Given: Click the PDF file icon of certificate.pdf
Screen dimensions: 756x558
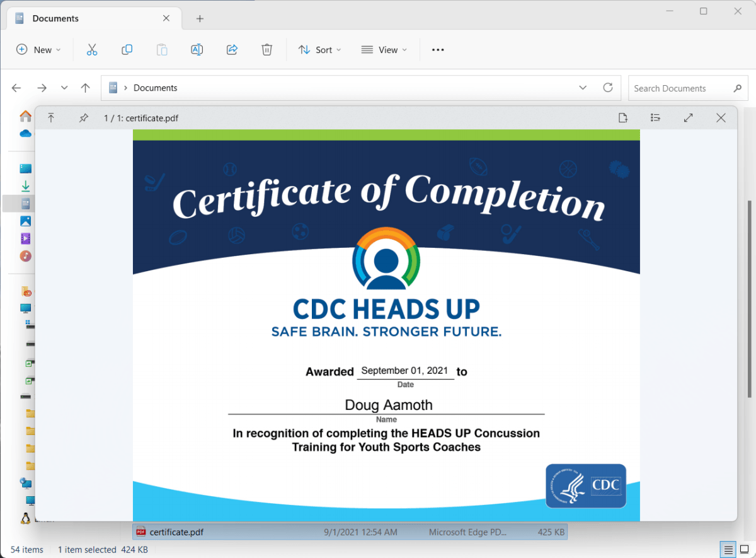Looking at the screenshot, I should tap(141, 532).
